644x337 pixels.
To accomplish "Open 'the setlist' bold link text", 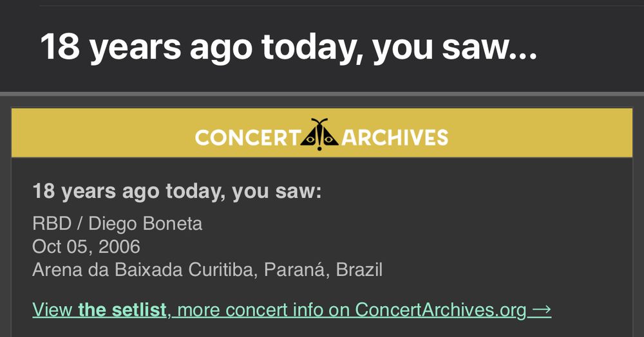I will [122, 310].
